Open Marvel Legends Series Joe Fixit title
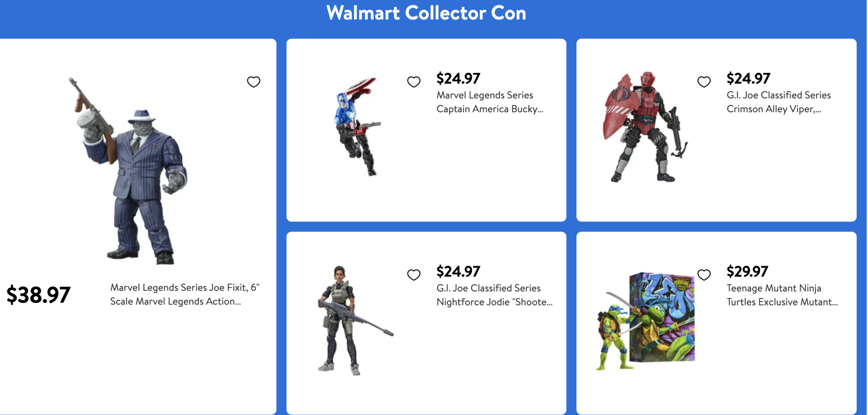Viewport: 868px width, 415px height. pyautogui.click(x=184, y=294)
